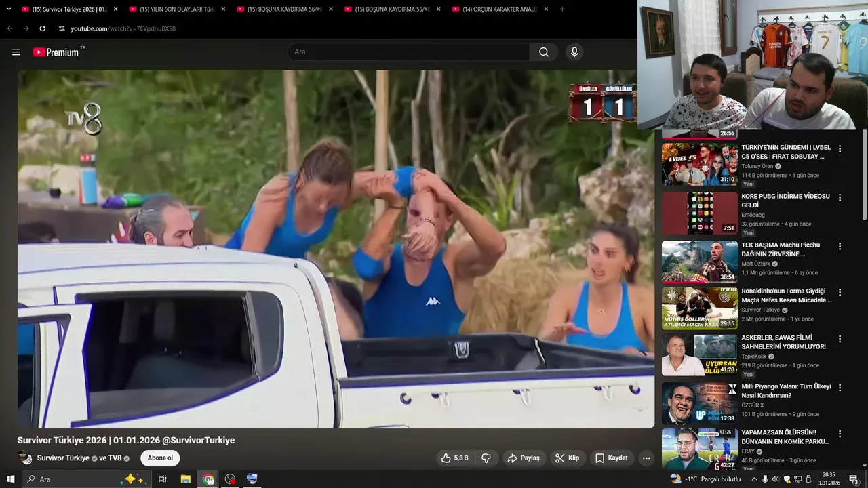Open options menu for KORE PUBG video
The width and height of the screenshot is (868, 488).
[x=840, y=197]
